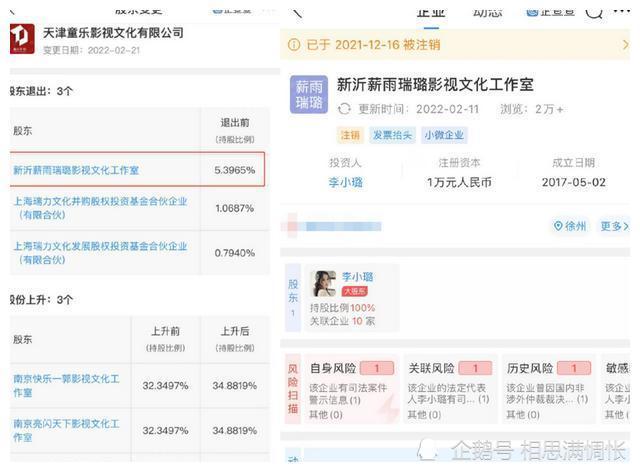The image size is (640, 472).
Task: Tap the refresh icon beside 更新时间
Action: pos(345,109)
